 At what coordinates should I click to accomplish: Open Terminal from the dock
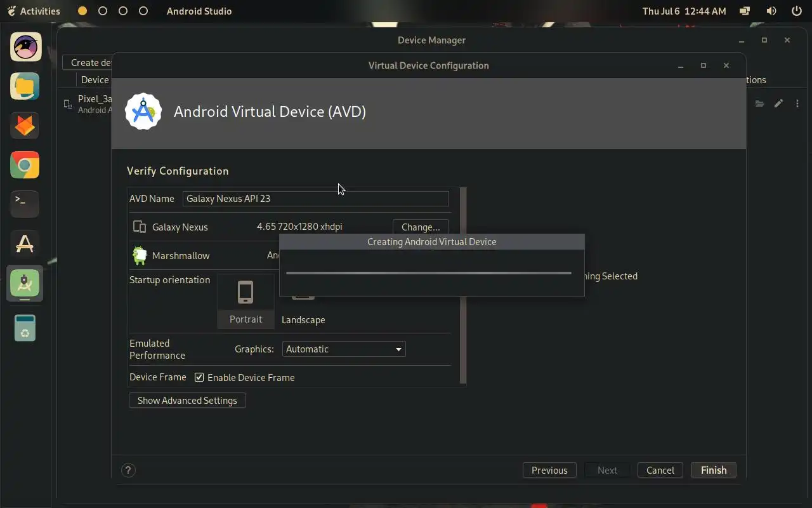25,204
